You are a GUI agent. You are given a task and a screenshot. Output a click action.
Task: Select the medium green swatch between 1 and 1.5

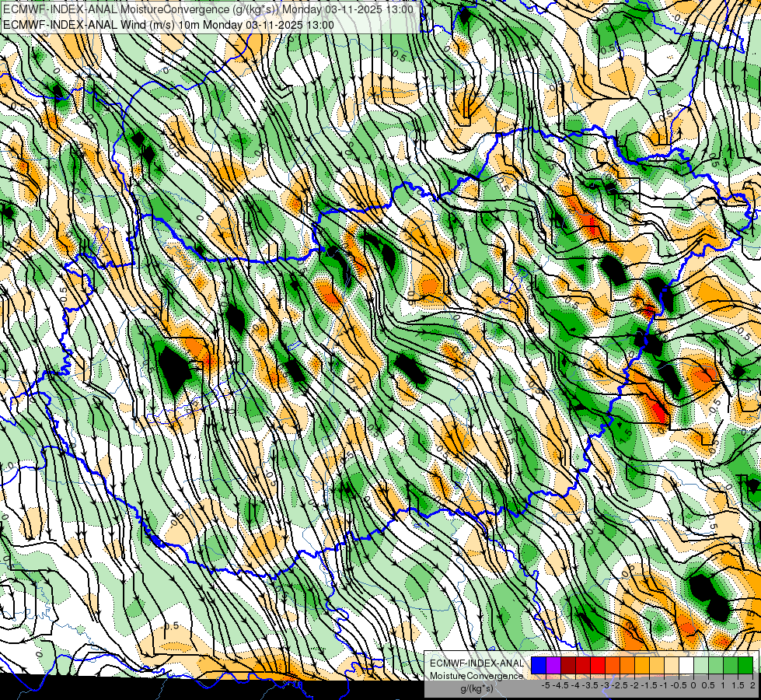[731, 666]
